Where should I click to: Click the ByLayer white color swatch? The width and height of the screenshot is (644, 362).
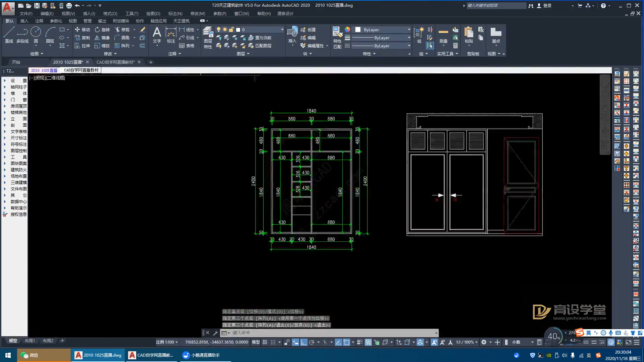point(358,29)
